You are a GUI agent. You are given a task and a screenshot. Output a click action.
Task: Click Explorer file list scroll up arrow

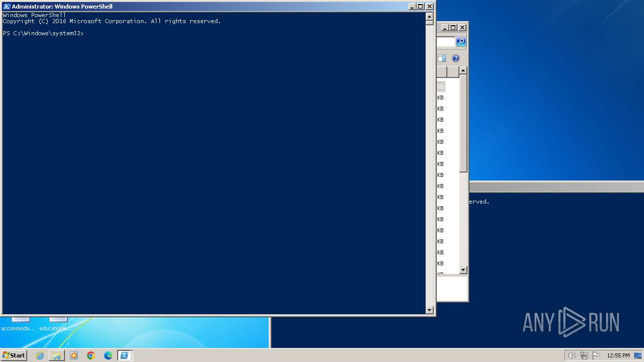tap(463, 71)
